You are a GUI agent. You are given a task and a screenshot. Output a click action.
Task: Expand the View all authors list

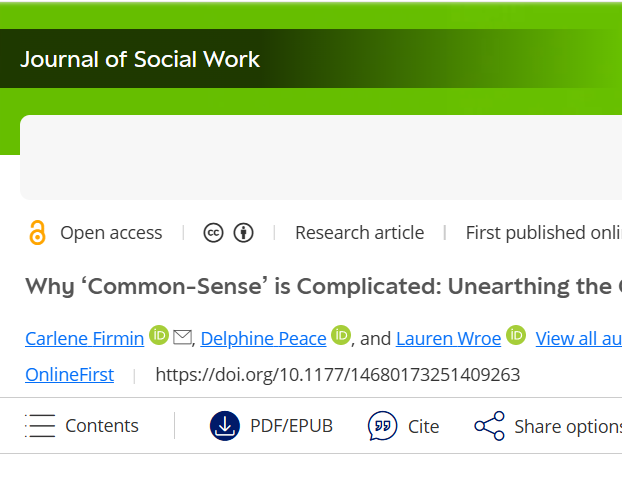point(578,339)
